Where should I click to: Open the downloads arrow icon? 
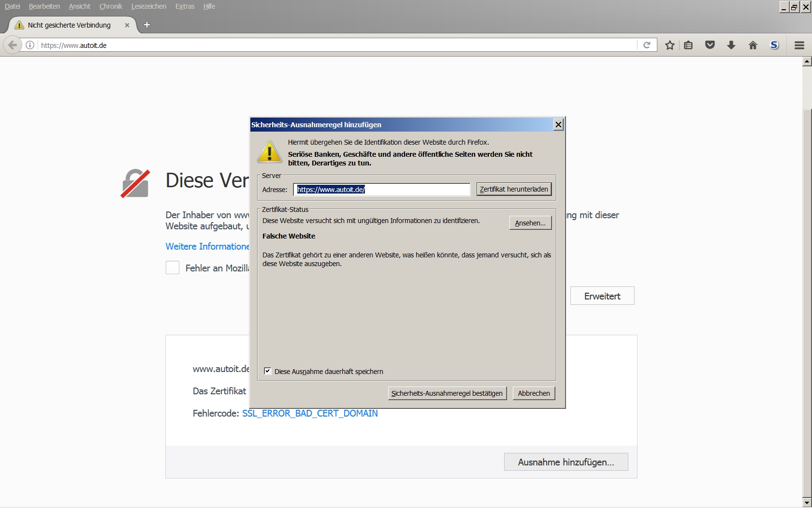[x=731, y=45]
